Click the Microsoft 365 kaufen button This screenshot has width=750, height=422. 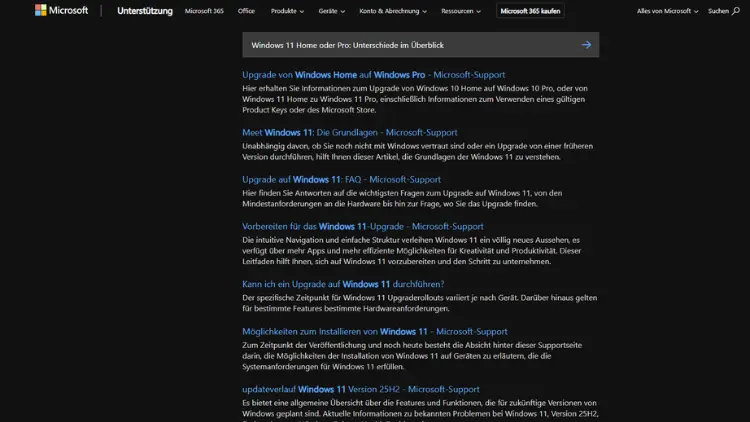point(530,11)
